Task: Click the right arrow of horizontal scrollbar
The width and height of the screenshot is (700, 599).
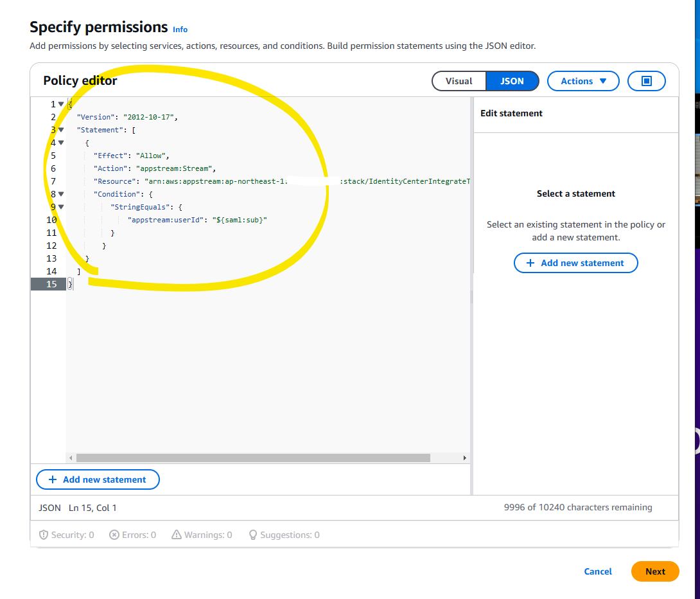Action: (x=465, y=458)
